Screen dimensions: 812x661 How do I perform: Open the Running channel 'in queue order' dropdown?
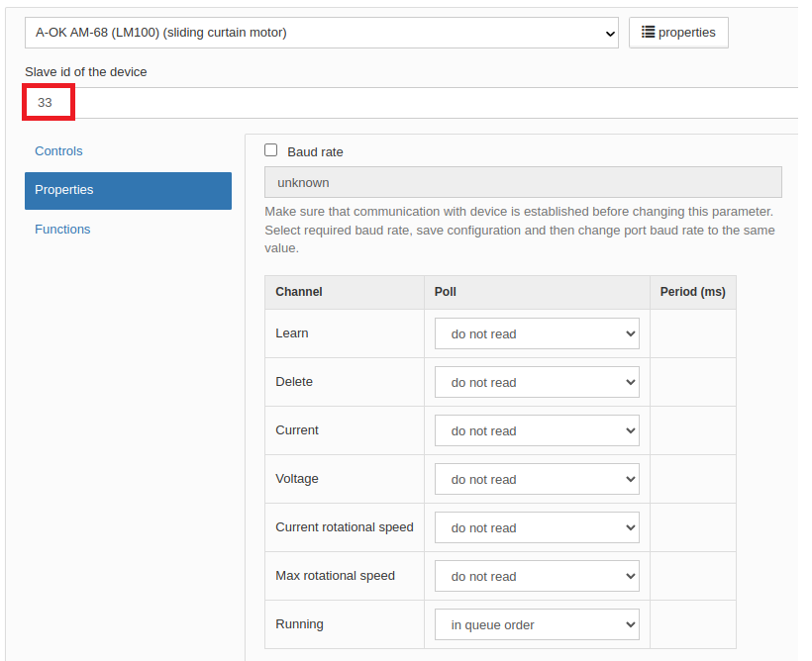(537, 625)
